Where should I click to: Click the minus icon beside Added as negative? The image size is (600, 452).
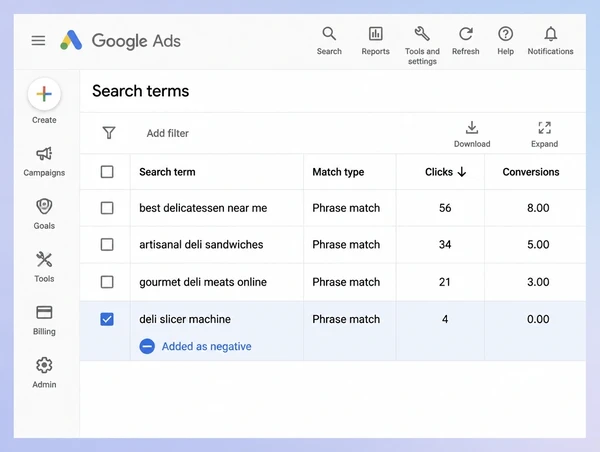(x=147, y=346)
